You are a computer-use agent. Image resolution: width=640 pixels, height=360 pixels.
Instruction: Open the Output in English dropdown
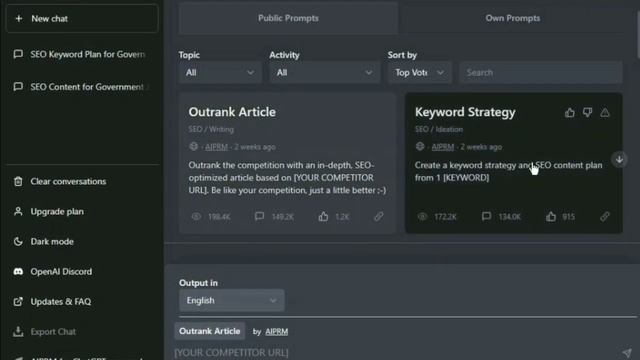pyautogui.click(x=231, y=300)
